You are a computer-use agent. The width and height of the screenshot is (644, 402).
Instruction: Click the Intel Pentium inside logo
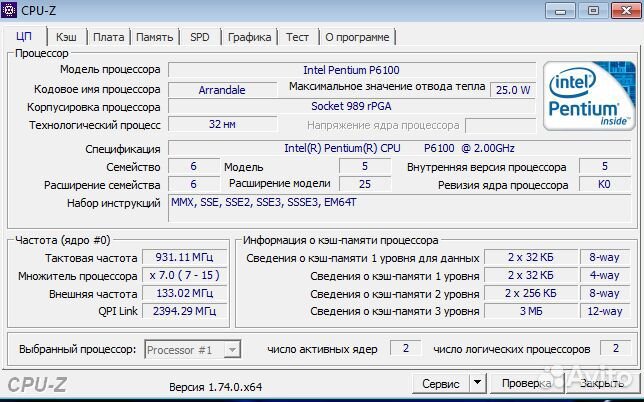(589, 96)
